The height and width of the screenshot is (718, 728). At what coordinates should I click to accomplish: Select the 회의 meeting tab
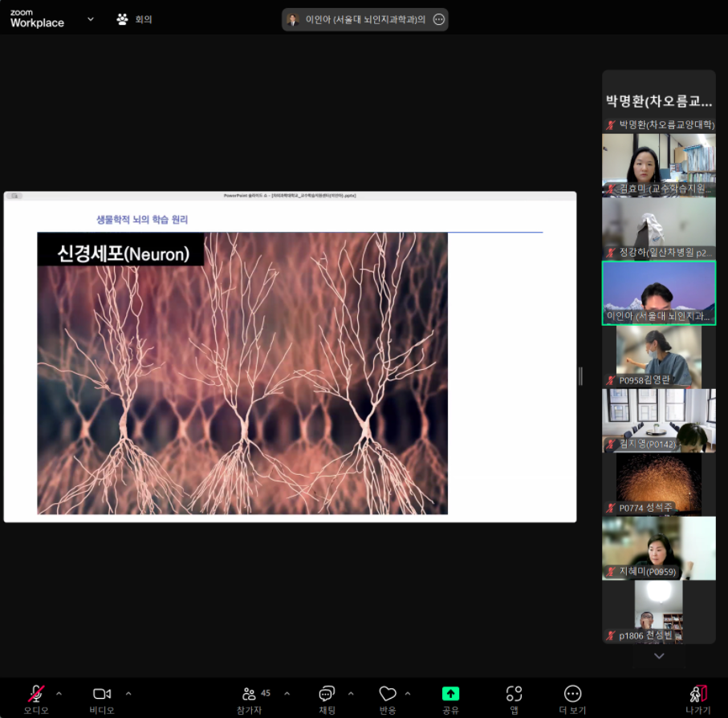tap(135, 19)
